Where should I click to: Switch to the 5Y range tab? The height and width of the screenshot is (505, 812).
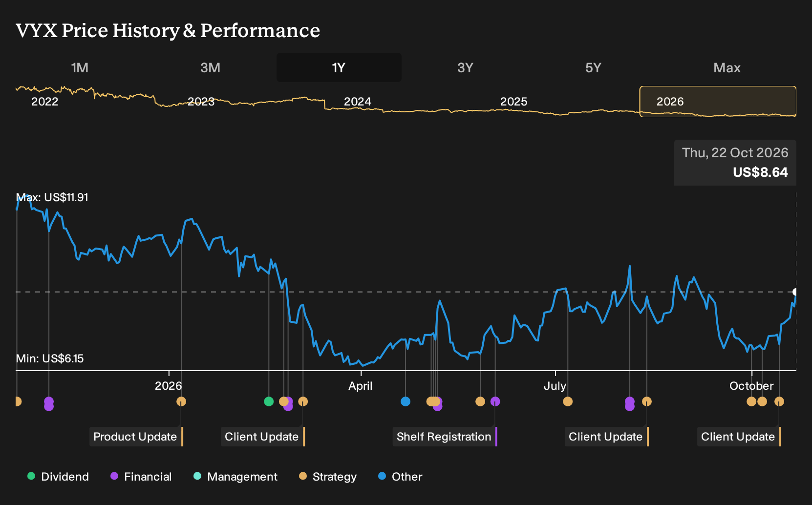coord(593,67)
